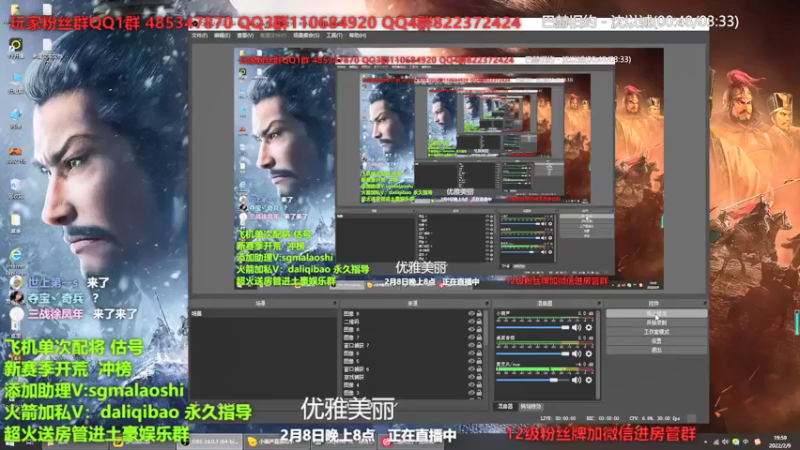The height and width of the screenshot is (450, 800).
Task: Select the 图像 3 source row
Action: tap(413, 393)
